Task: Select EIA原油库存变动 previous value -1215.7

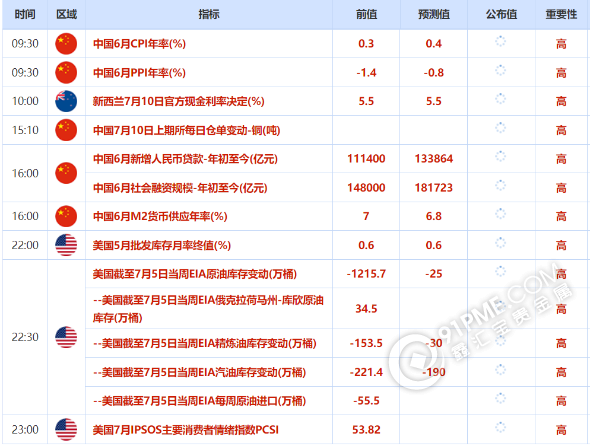Action: coord(366,274)
